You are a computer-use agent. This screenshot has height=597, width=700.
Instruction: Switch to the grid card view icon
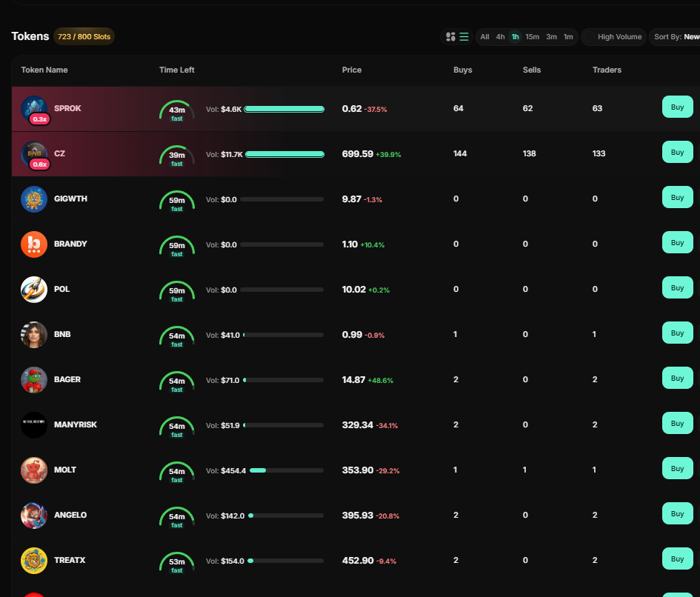450,36
